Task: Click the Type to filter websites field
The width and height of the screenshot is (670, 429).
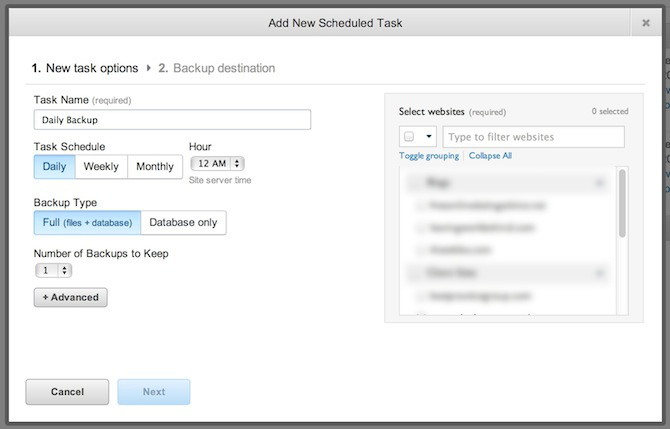Action: [x=534, y=137]
